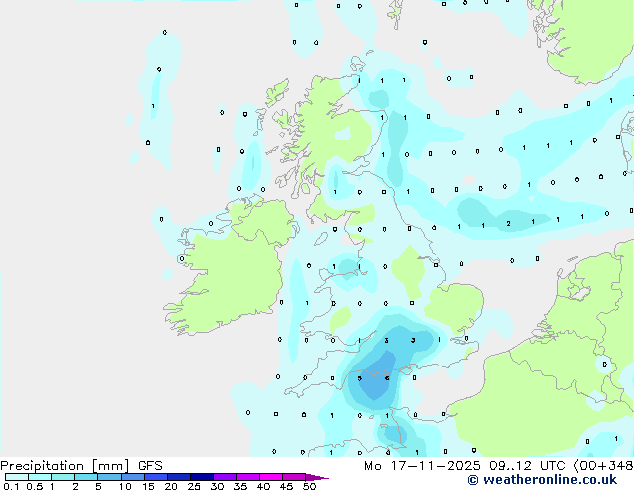Choose the 2–5 mm legend color box

tap(86, 477)
